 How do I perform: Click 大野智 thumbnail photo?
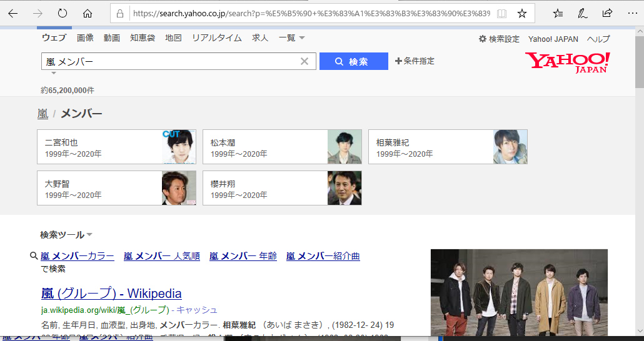[179, 188]
